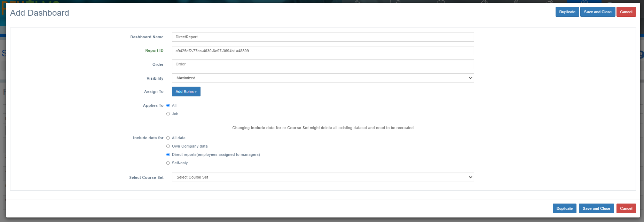Viewport: 644px width, 222px height.
Task: Choose Own Company data option
Action: (x=168, y=146)
